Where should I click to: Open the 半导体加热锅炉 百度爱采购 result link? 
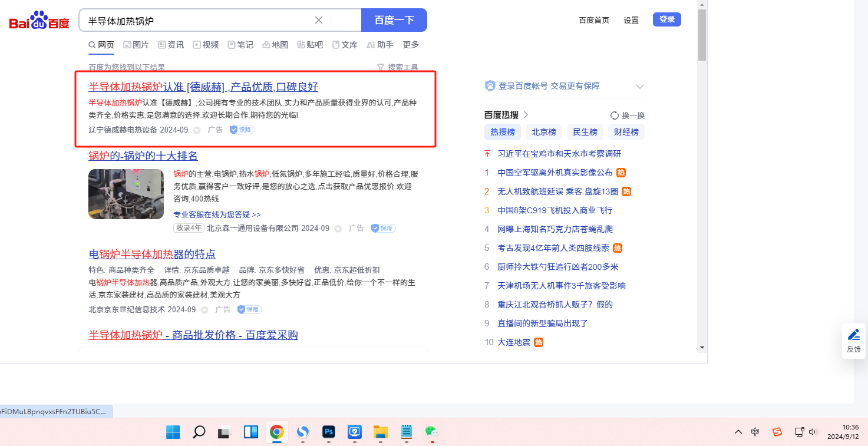tap(193, 335)
